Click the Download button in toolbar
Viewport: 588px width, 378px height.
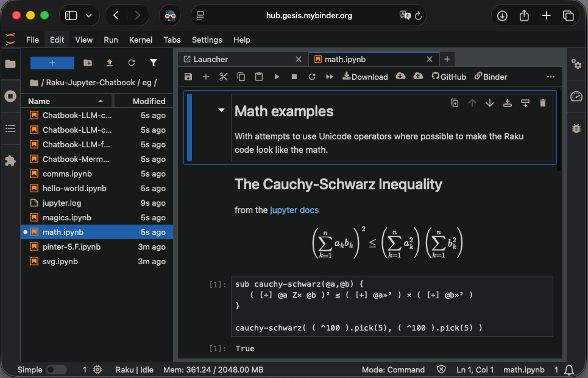click(x=365, y=77)
